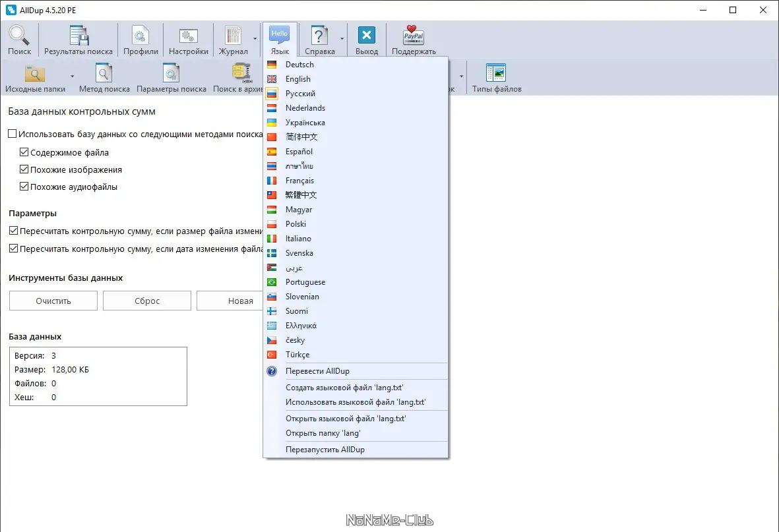Open the Профили toolbar icon
This screenshot has width=779, height=532.
(140, 35)
